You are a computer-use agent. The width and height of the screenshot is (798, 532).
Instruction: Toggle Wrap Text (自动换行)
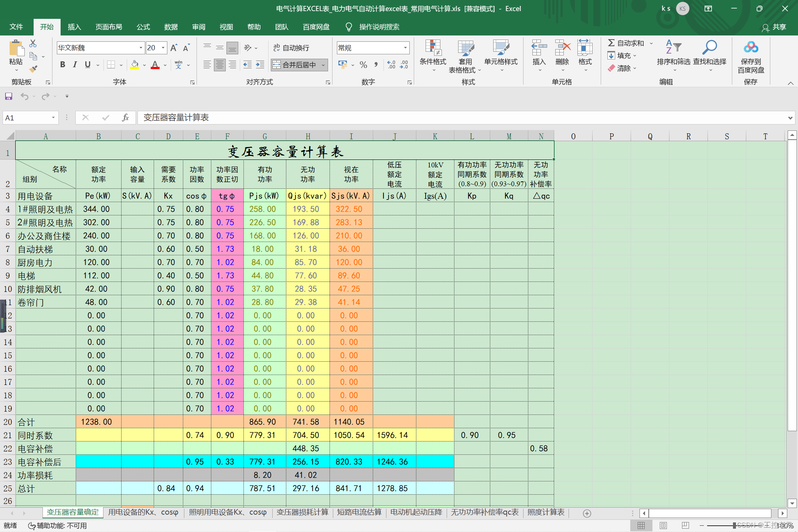[291, 48]
